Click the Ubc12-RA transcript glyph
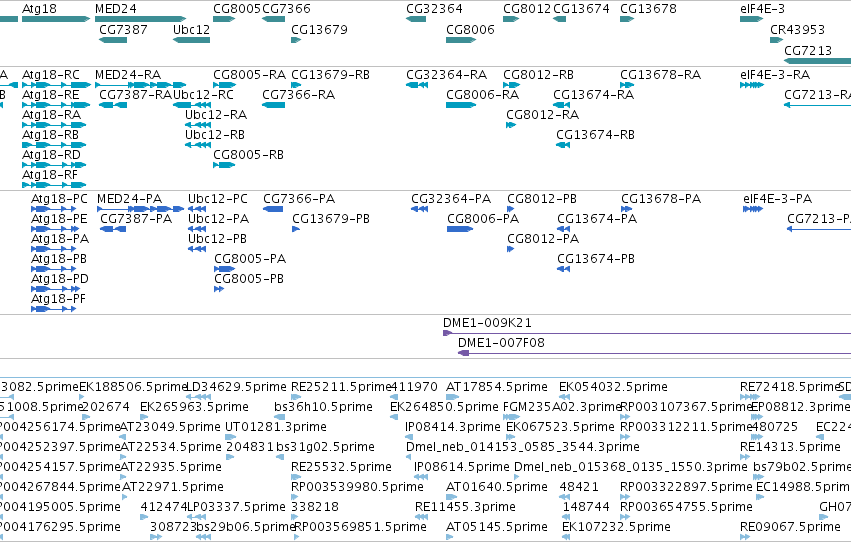The width and height of the screenshot is (851, 542). tap(198, 125)
